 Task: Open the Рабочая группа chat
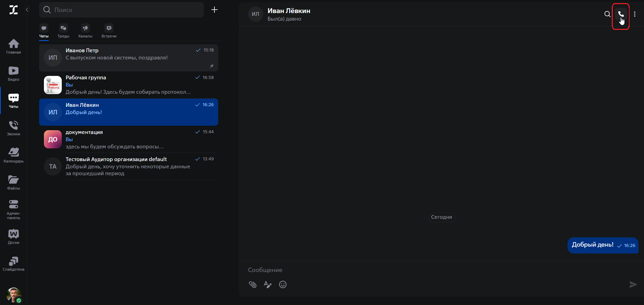(128, 85)
